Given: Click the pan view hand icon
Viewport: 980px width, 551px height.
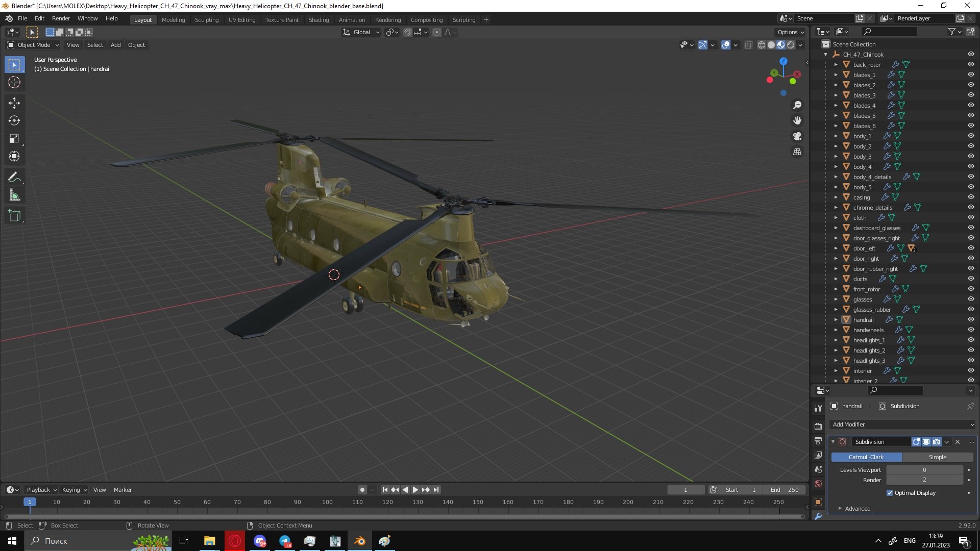Looking at the screenshot, I should 797,120.
